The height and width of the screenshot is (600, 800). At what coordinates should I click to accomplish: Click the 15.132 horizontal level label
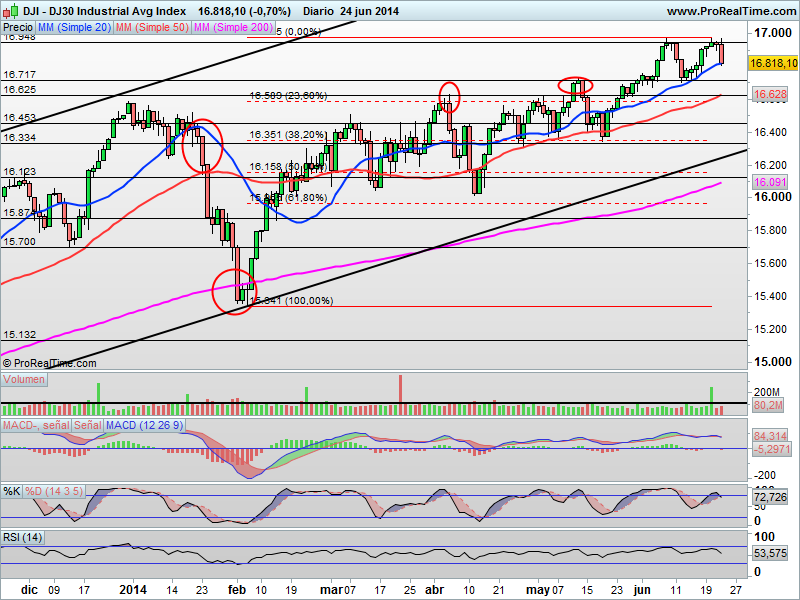click(x=19, y=335)
